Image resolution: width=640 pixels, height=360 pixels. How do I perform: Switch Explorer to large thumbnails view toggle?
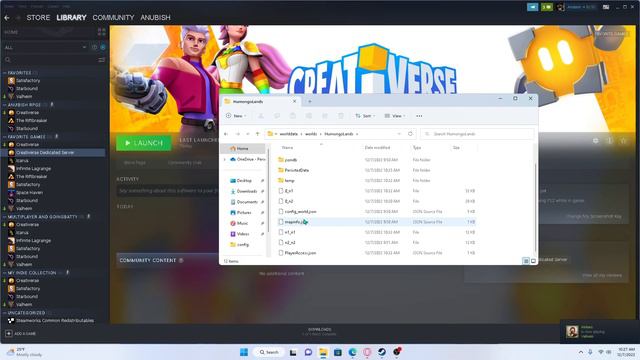click(x=533, y=261)
